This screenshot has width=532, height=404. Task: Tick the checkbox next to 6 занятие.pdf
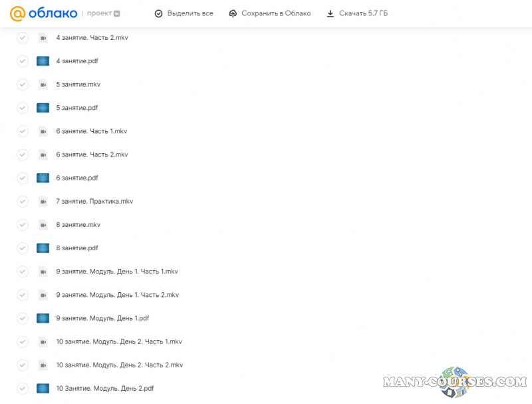(23, 178)
